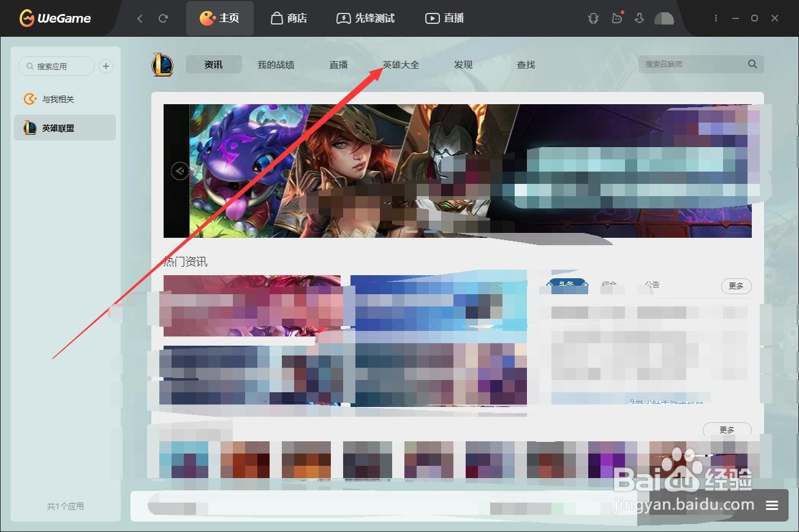Open the three-dot more menu
This screenshot has height=532, width=799.
pyautogui.click(x=716, y=18)
